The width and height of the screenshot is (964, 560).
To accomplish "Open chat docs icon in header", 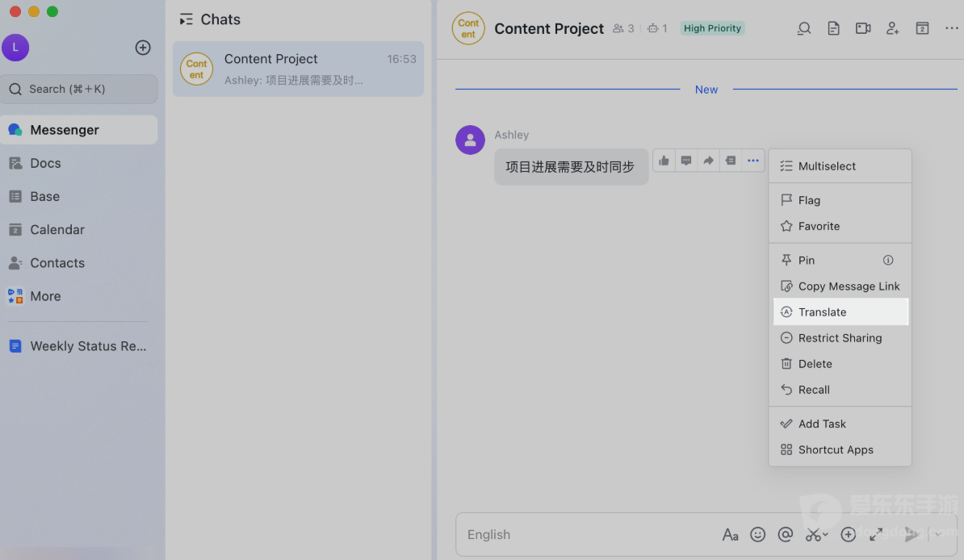I will tap(833, 28).
